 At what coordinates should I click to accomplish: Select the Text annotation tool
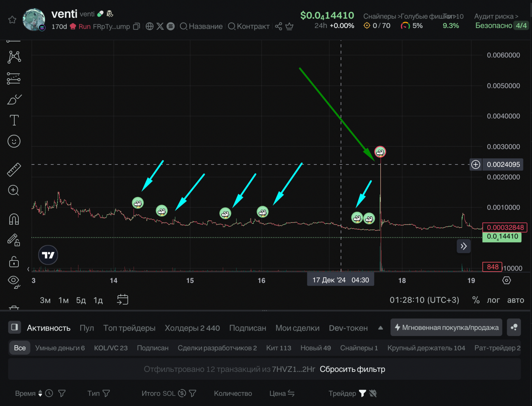[x=14, y=120]
